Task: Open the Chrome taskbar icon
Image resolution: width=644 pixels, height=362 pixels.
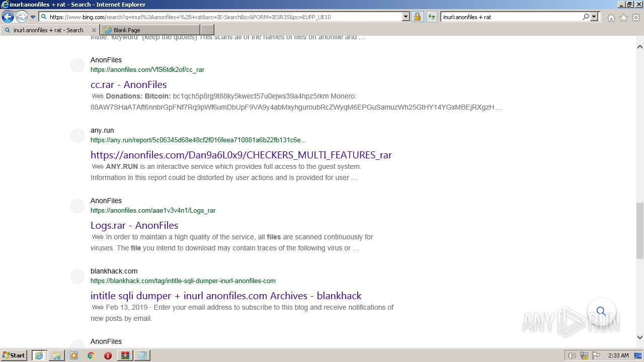Action: pyautogui.click(x=91, y=355)
